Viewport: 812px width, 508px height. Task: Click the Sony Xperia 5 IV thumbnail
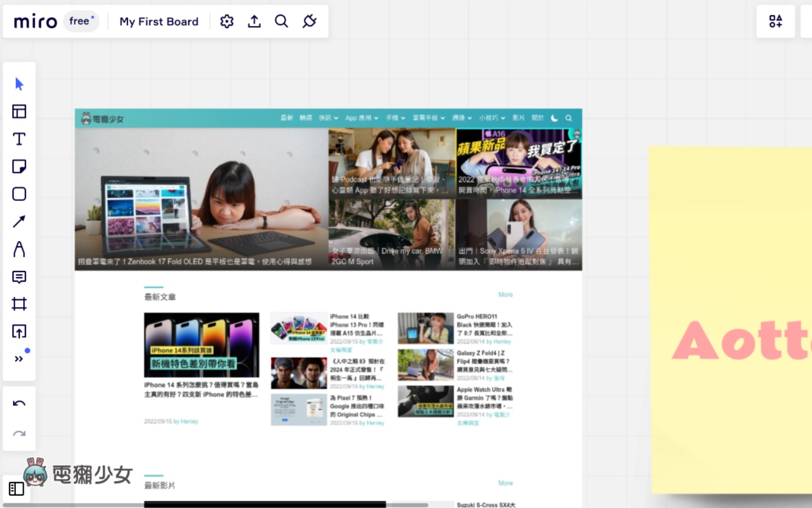coord(519,235)
